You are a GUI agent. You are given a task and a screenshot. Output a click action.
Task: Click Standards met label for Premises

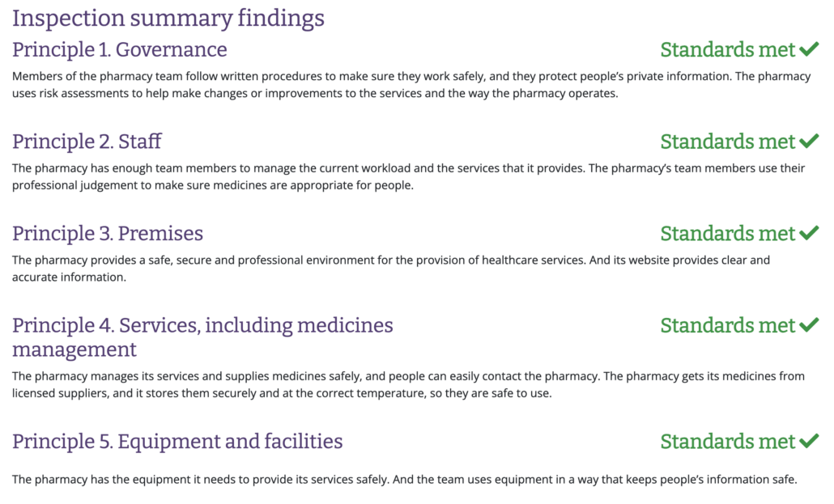[x=728, y=233]
